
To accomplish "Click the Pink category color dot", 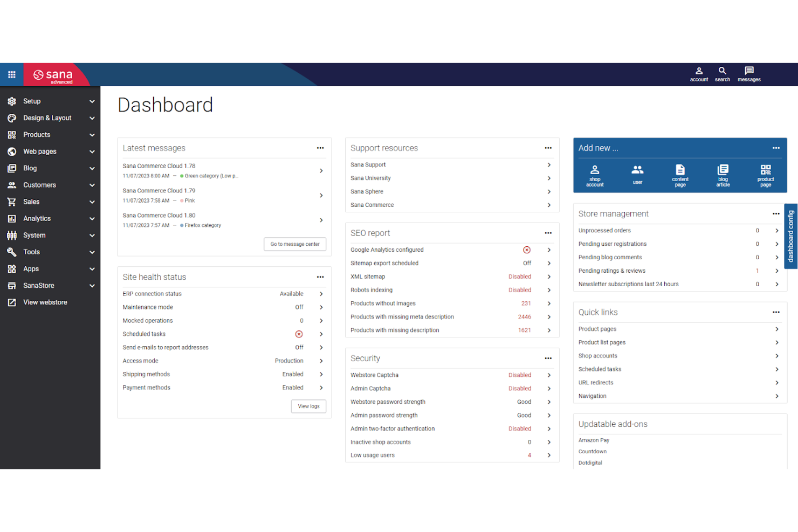I will (181, 200).
